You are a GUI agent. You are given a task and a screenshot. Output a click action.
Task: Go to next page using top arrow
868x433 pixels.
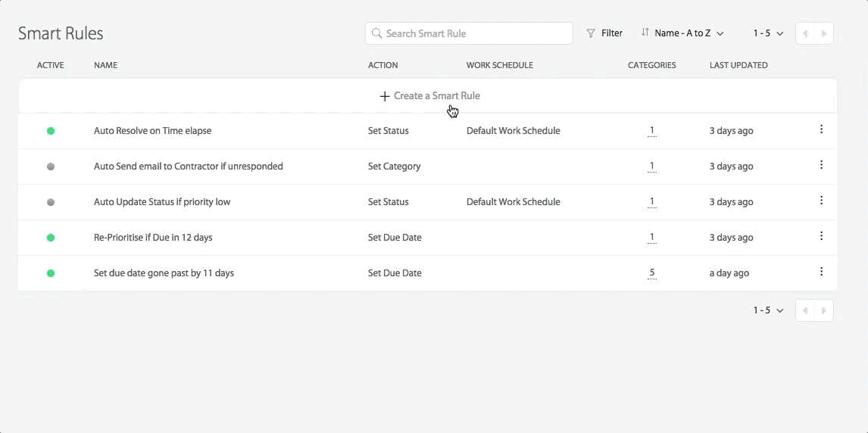click(x=824, y=34)
